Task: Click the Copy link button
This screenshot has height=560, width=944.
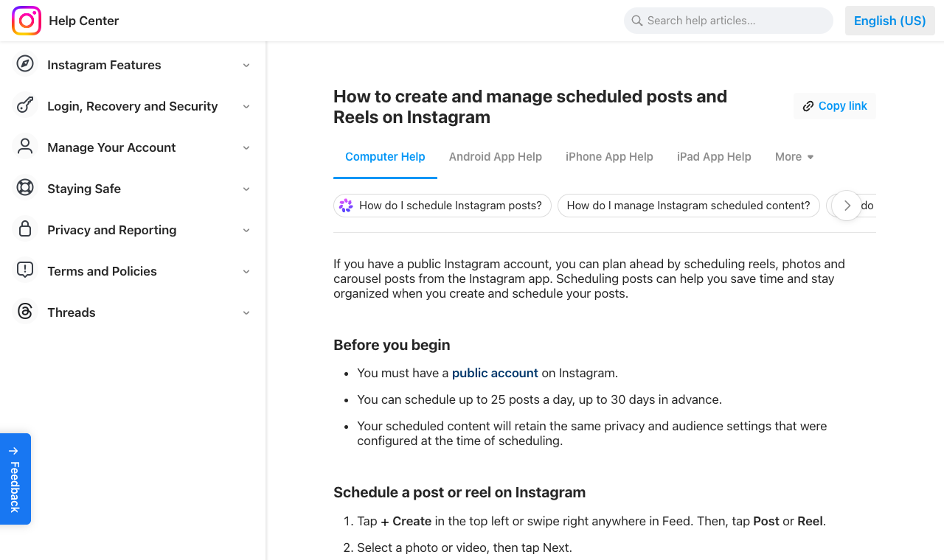Action: [835, 106]
